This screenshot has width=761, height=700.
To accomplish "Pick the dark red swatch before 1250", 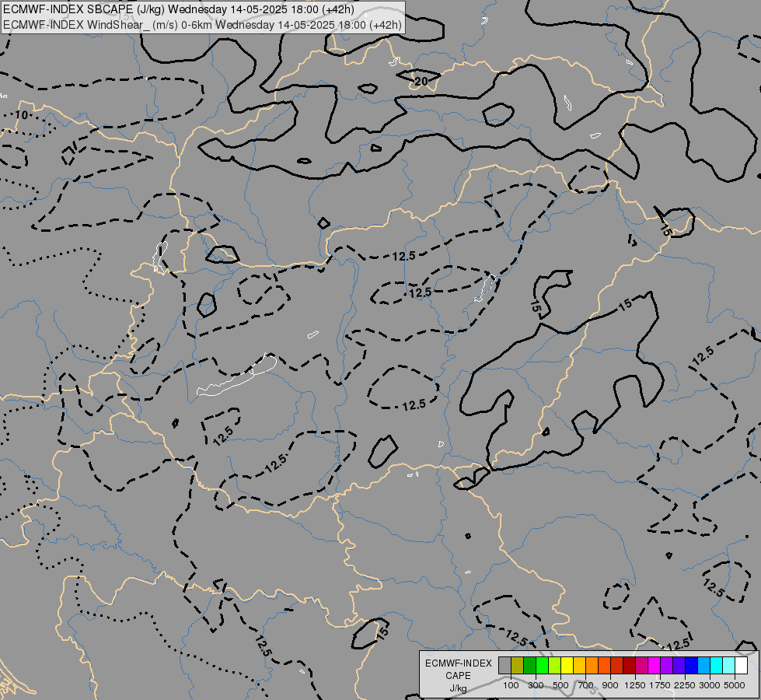I will click(630, 666).
